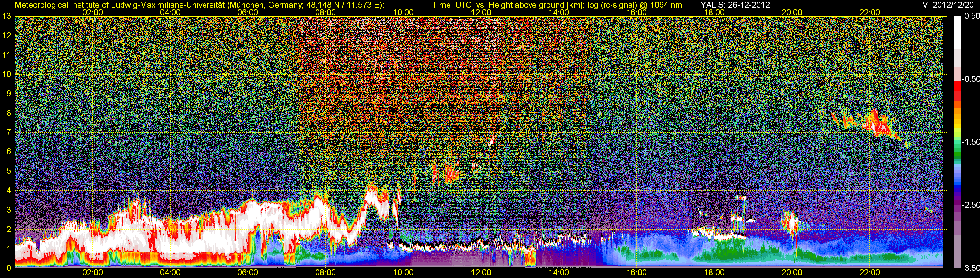
Task: Pick the 3 km height axis label
Action: pos(9,210)
